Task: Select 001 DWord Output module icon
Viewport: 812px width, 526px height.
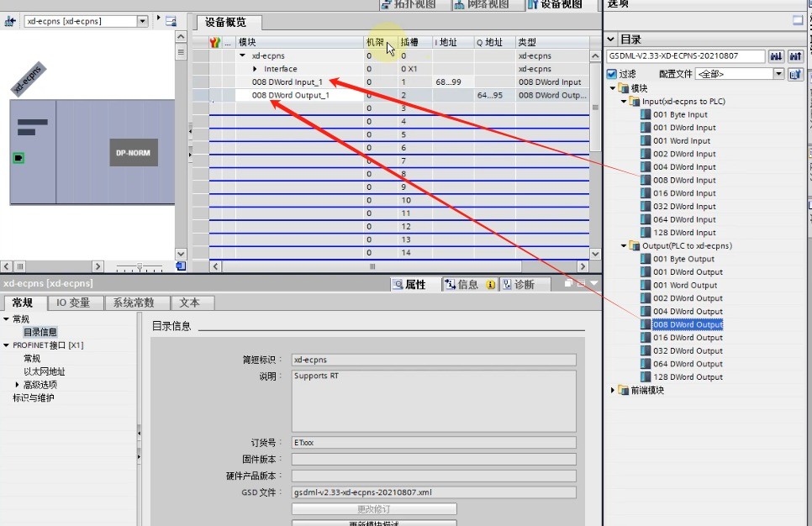Action: click(x=646, y=271)
